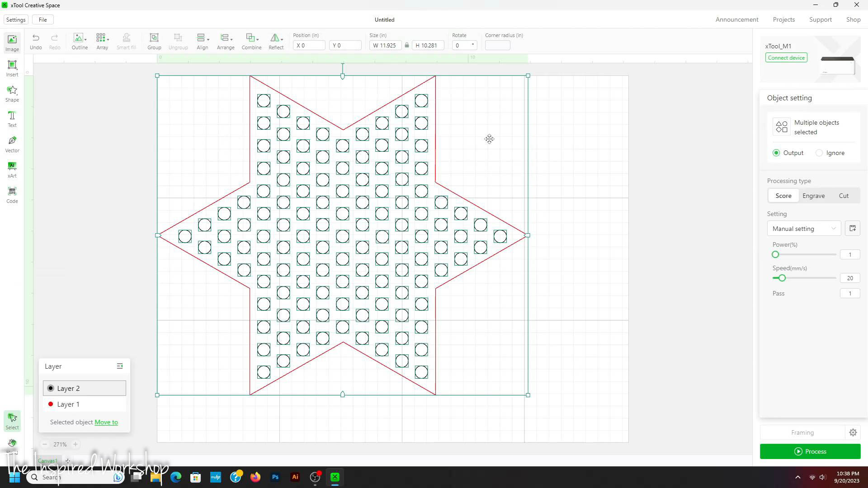Click the Reflect tool
The height and width of the screenshot is (488, 868).
(x=276, y=41)
